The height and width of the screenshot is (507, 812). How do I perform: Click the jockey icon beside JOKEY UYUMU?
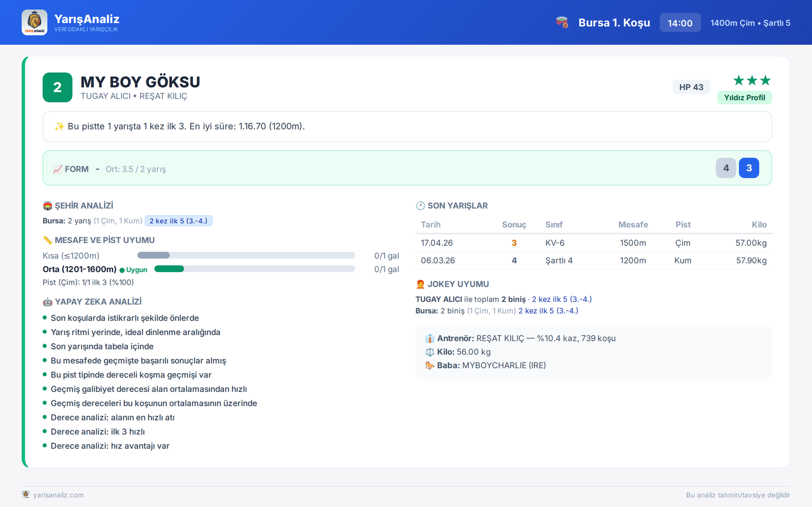tap(420, 284)
